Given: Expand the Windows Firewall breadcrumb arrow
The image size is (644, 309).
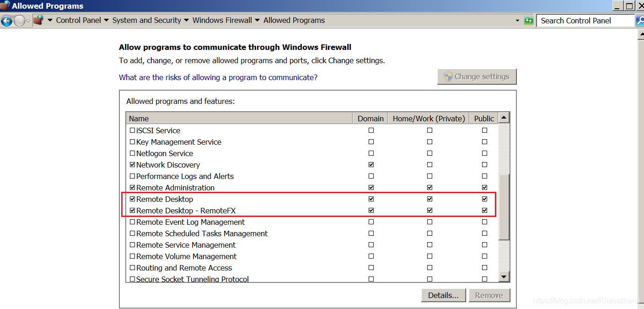Looking at the screenshot, I should [257, 20].
